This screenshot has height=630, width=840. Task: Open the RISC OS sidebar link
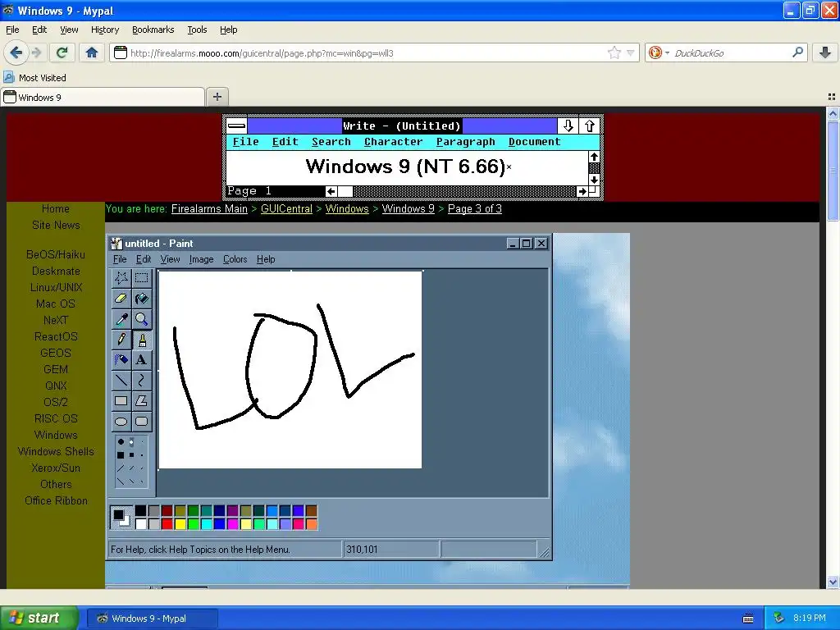coord(56,418)
